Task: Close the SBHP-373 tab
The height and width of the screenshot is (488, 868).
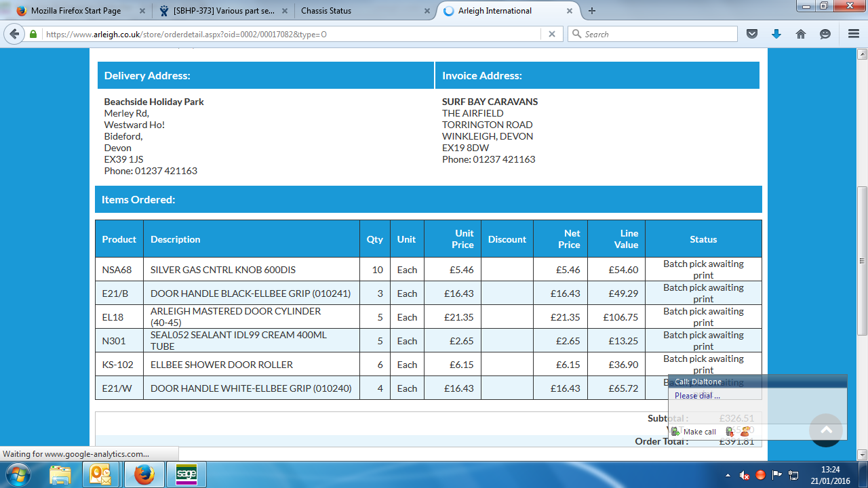Action: tap(282, 11)
